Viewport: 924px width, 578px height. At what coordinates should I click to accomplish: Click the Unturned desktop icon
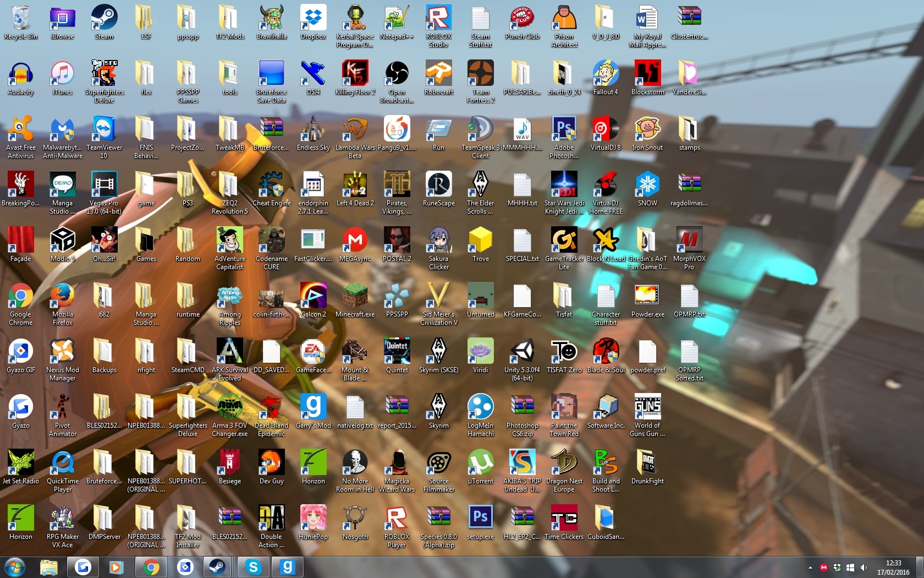coord(481,301)
